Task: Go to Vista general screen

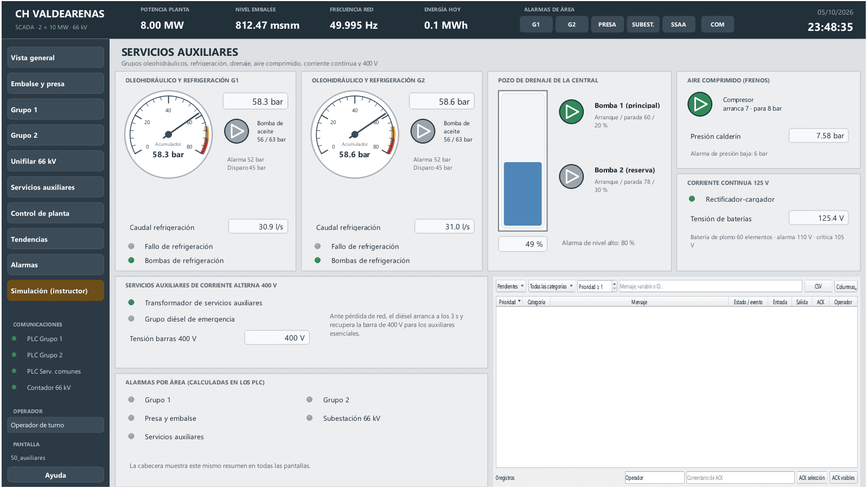Action: point(55,57)
